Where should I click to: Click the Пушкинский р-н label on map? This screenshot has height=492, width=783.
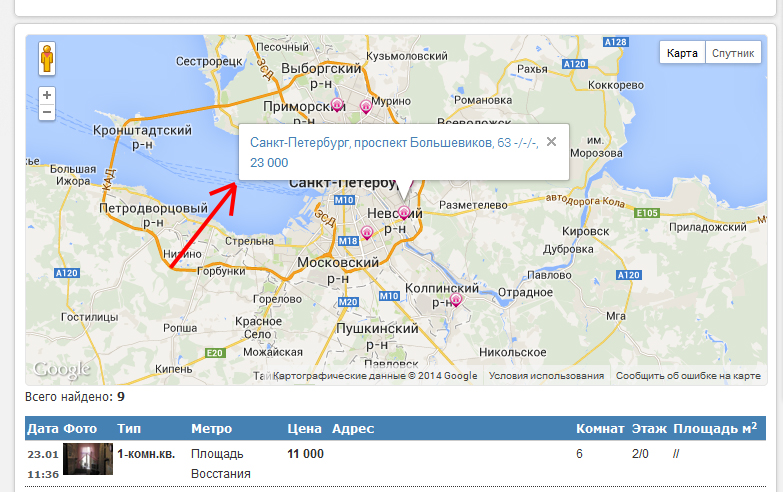[x=377, y=336]
